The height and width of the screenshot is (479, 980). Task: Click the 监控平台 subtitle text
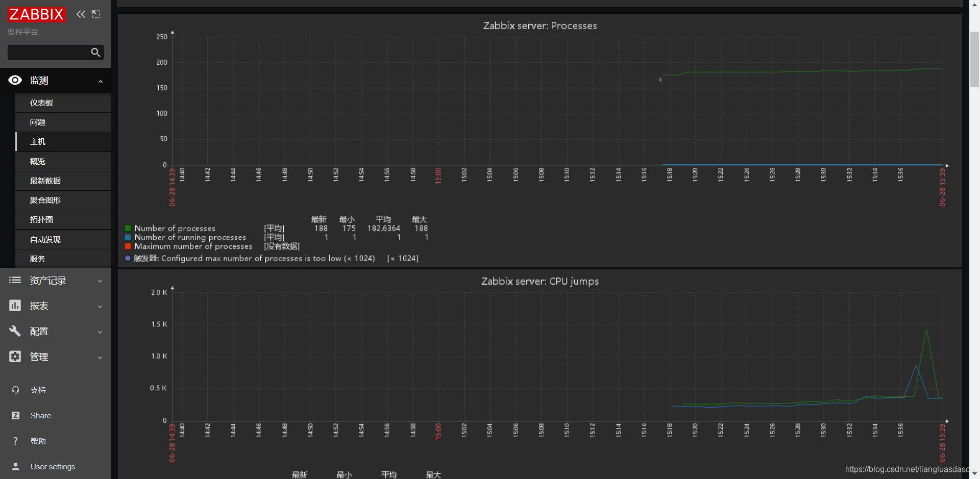23,32
